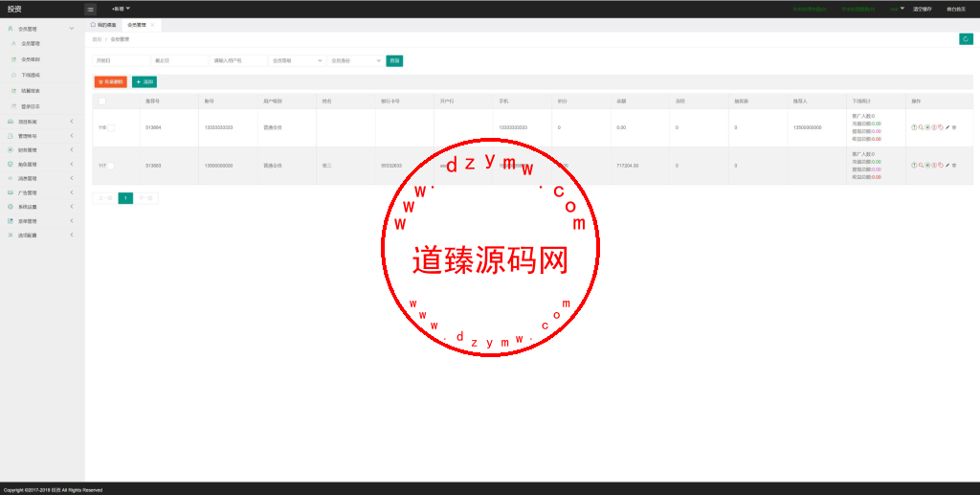
Task: Open the +新增 dropdown in the top bar
Action: pos(121,9)
